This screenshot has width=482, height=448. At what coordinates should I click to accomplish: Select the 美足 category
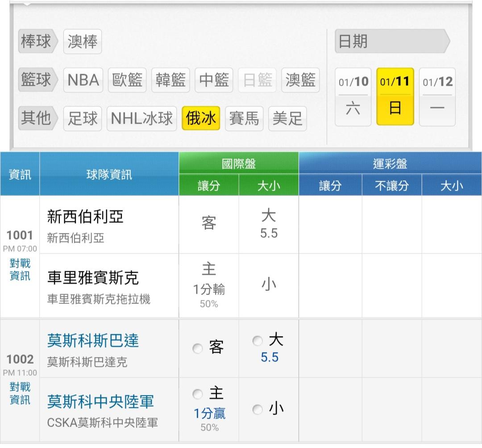287,118
